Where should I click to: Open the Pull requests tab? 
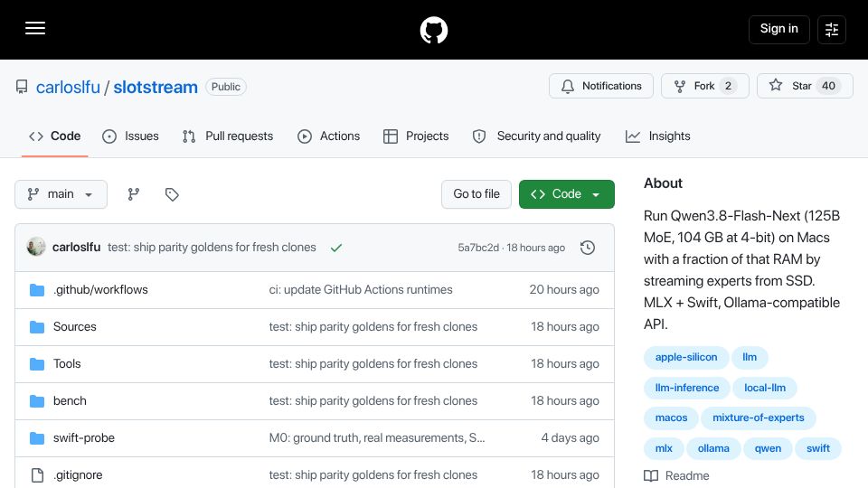(x=228, y=136)
